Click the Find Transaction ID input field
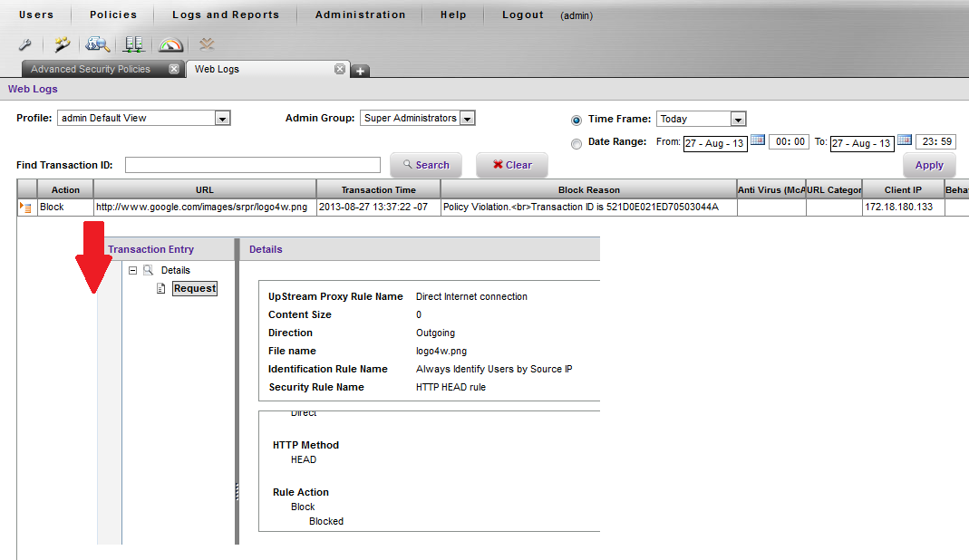 point(252,165)
